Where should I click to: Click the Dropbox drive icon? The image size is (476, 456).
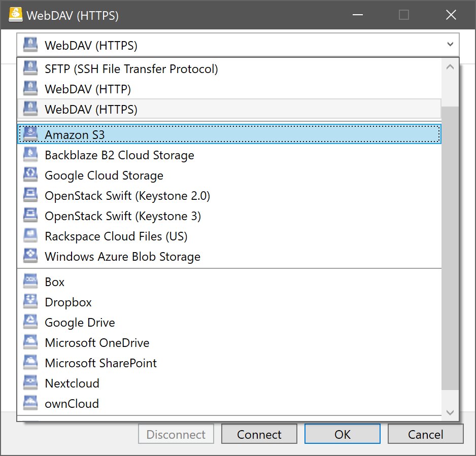[x=31, y=302]
